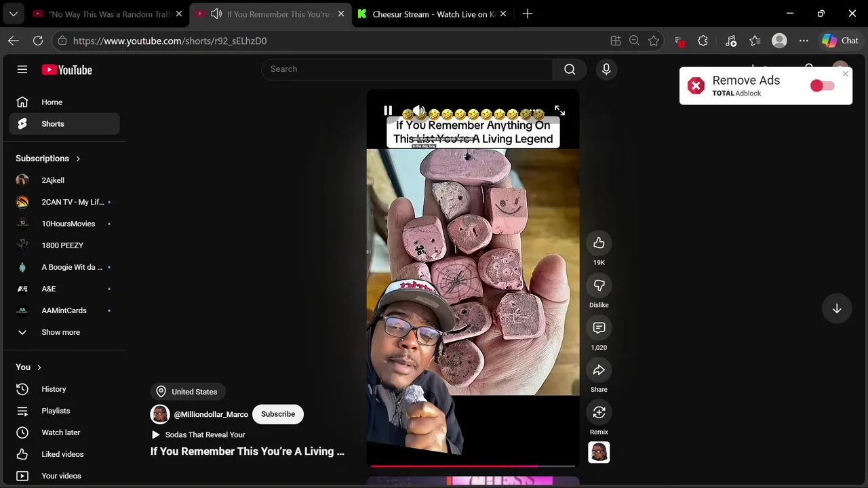Screen dimensions: 868x488
Task: Open the United States location chip
Action: point(188,392)
